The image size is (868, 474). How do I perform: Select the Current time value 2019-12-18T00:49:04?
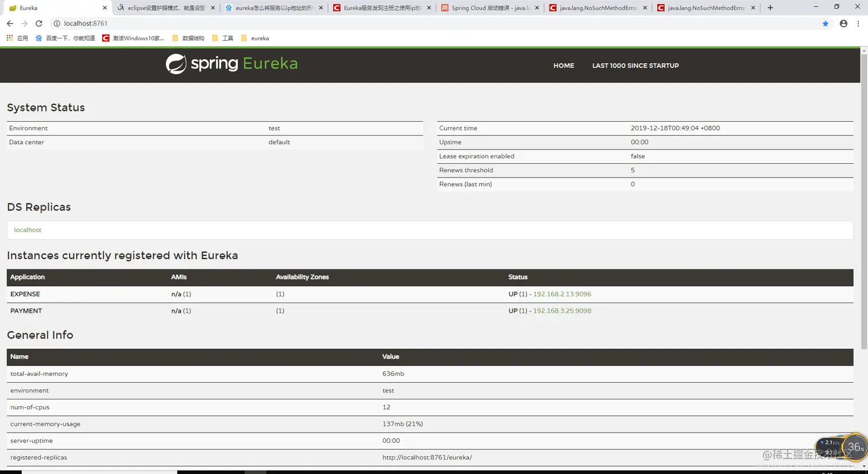675,128
